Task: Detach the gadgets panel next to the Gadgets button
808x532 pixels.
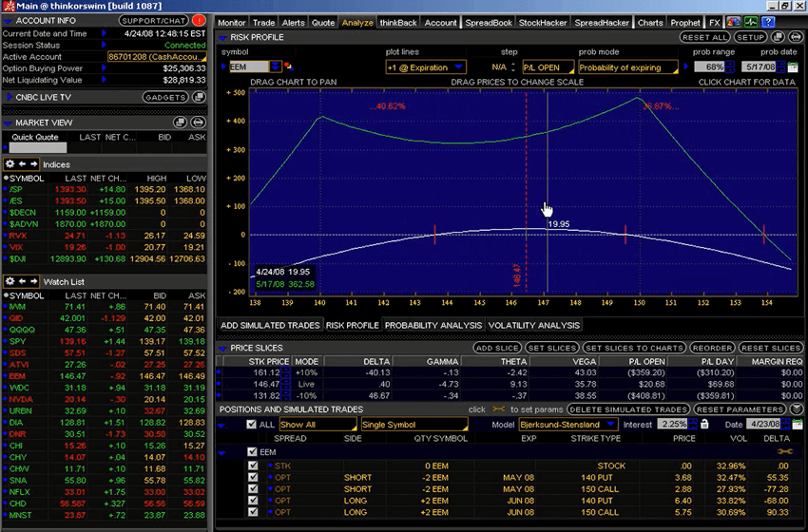Action: 199,97
